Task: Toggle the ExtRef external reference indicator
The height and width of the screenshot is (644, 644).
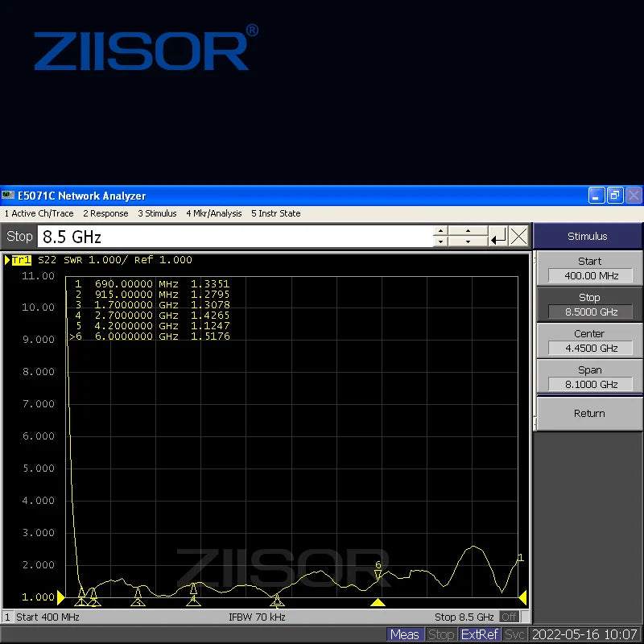Action: pyautogui.click(x=479, y=634)
